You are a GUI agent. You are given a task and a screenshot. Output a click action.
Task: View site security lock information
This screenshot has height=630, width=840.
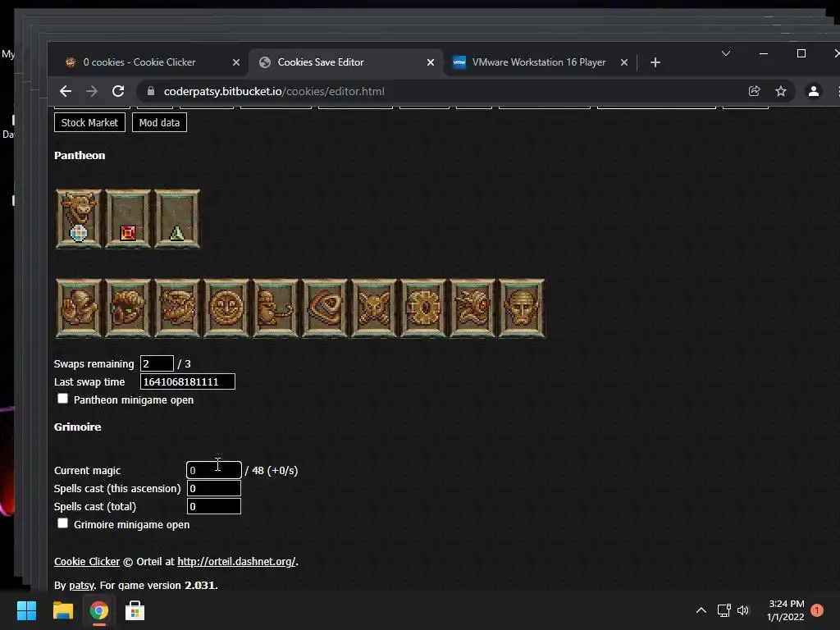(x=151, y=91)
